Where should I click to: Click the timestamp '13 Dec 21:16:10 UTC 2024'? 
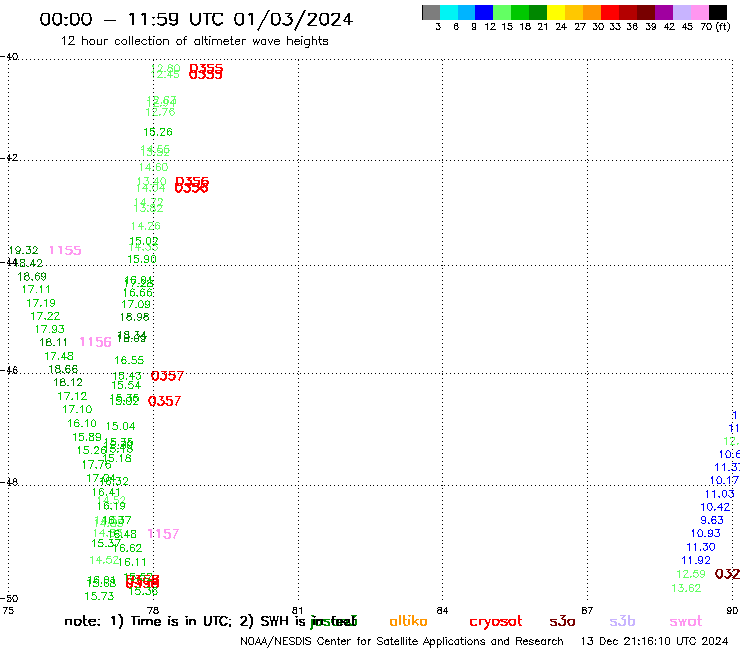coord(655,641)
